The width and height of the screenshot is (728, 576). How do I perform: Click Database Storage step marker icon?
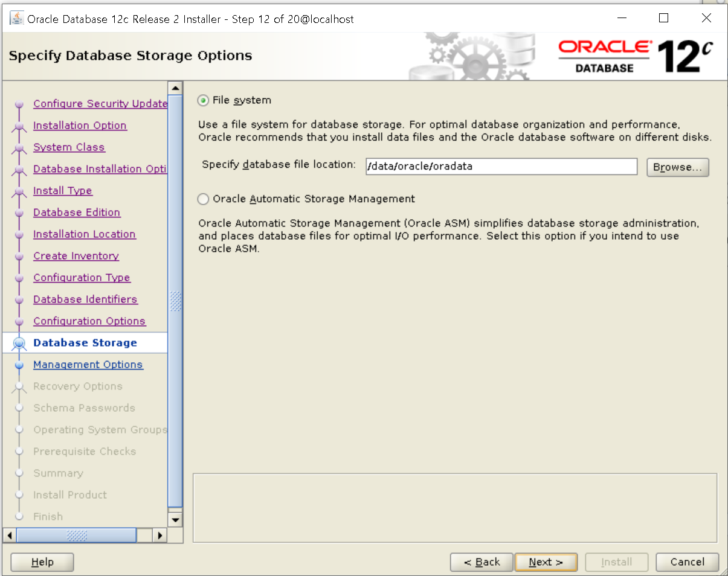pyautogui.click(x=19, y=343)
